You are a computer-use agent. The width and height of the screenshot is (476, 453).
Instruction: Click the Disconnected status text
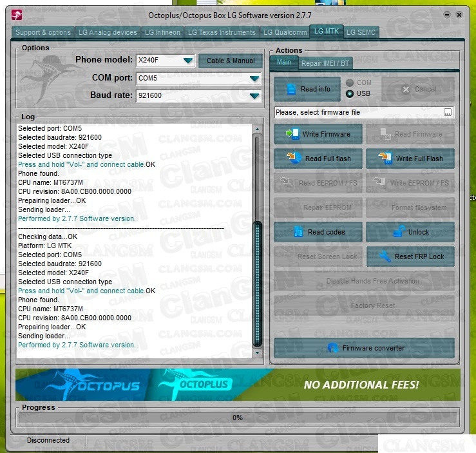pos(48,440)
